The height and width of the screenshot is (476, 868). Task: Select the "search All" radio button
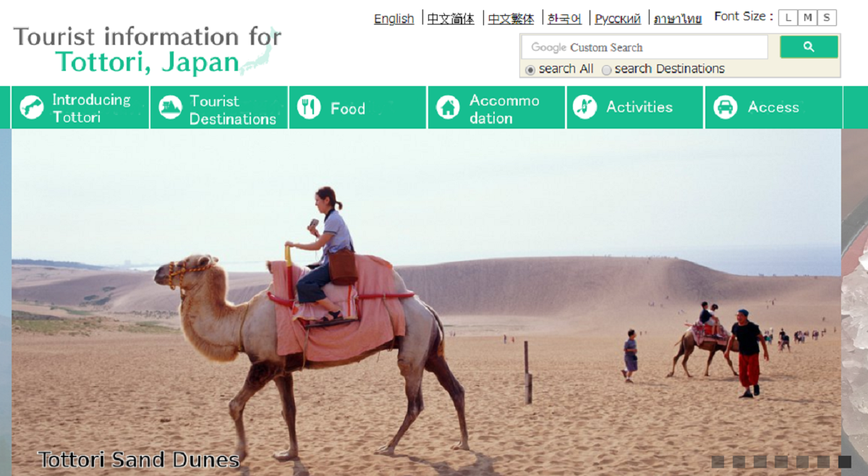coord(530,69)
